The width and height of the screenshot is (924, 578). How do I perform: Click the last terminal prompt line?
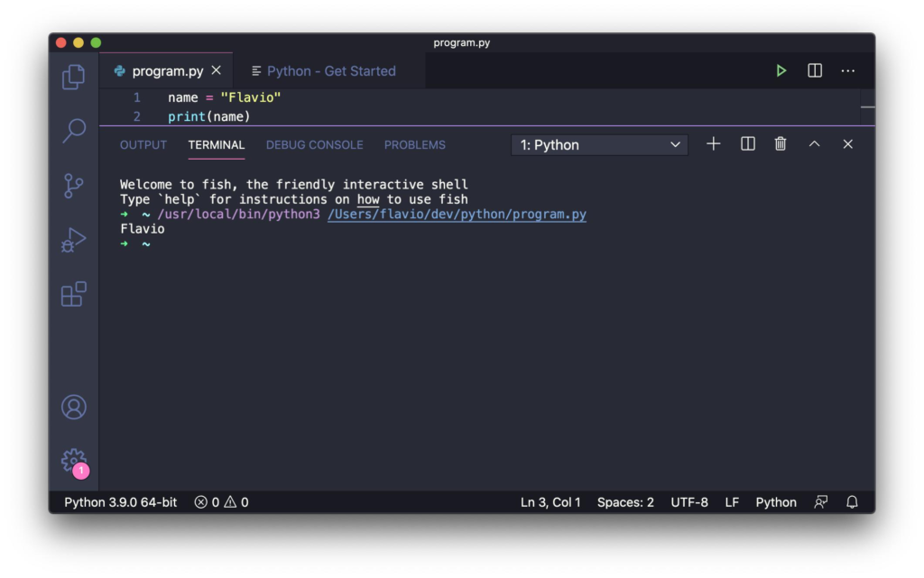[135, 243]
